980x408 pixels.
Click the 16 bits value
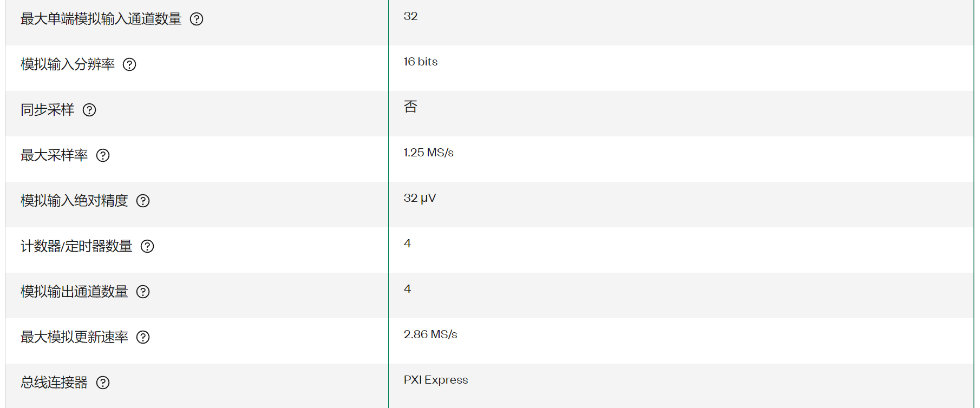click(421, 62)
